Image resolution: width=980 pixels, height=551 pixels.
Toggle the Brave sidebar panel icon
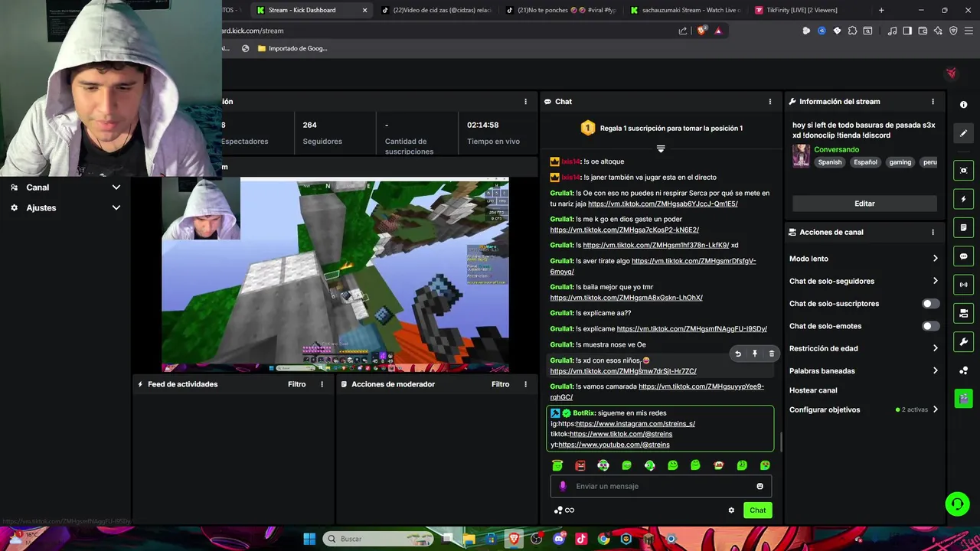pos(907,31)
